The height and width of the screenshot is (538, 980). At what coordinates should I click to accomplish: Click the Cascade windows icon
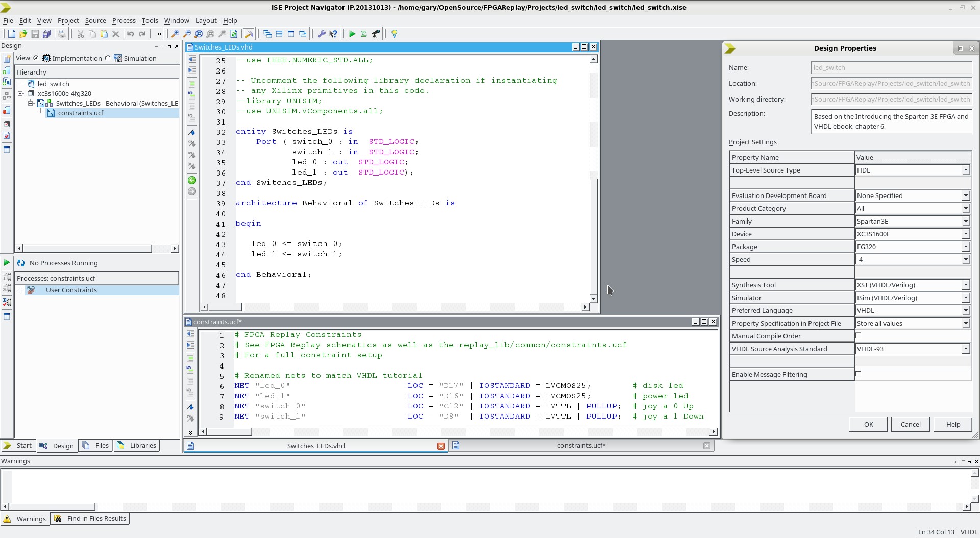point(267,34)
